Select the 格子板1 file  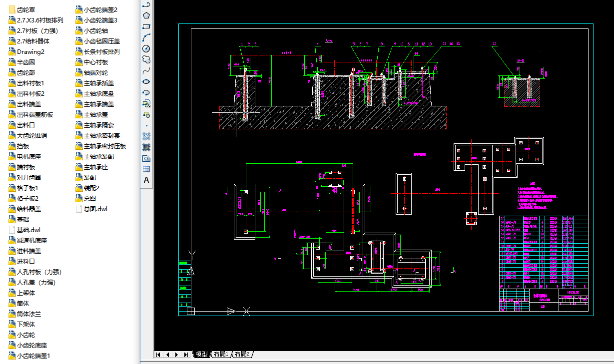tap(23, 188)
